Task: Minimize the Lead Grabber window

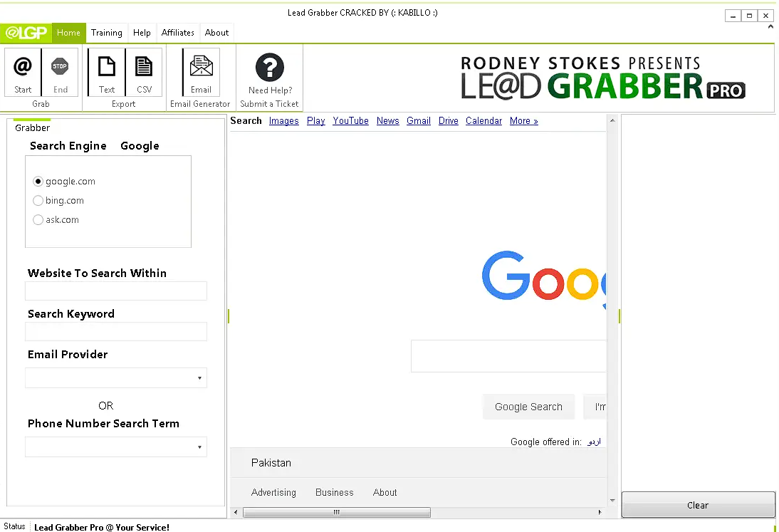Action: point(733,16)
